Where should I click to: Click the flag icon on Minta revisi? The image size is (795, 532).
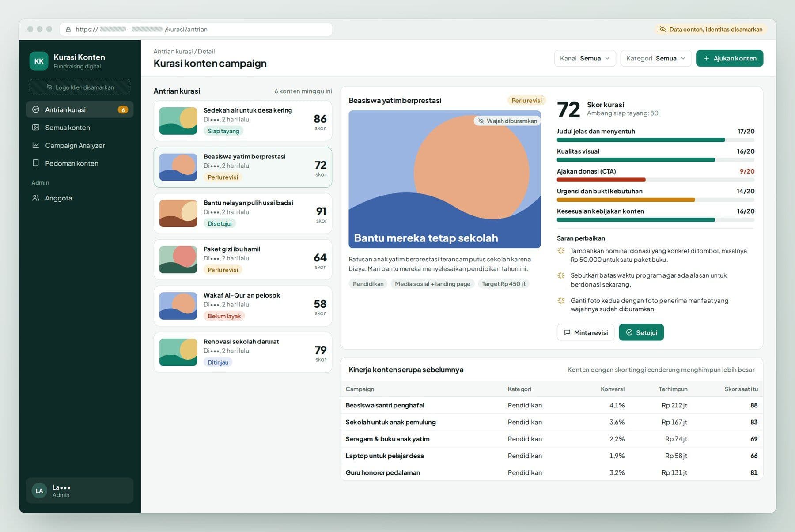coord(567,332)
